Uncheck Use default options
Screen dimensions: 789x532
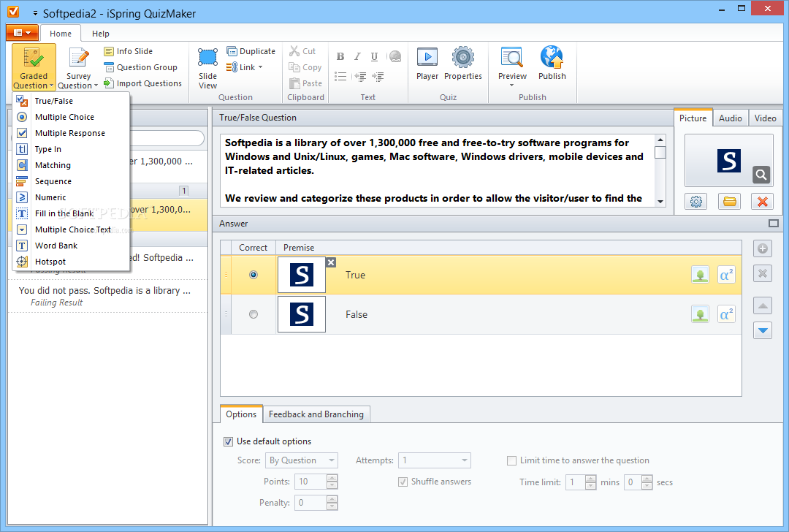[229, 441]
